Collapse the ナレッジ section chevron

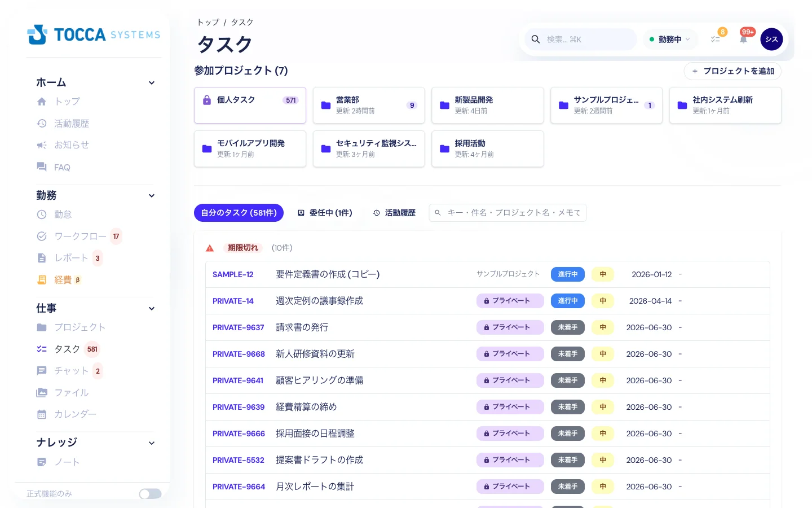[x=152, y=443]
